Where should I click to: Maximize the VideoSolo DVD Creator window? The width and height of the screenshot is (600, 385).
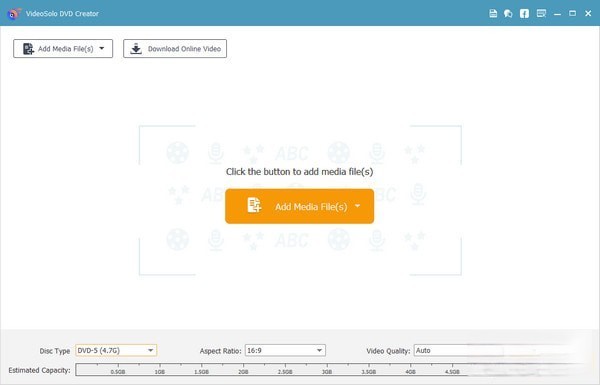pos(572,13)
